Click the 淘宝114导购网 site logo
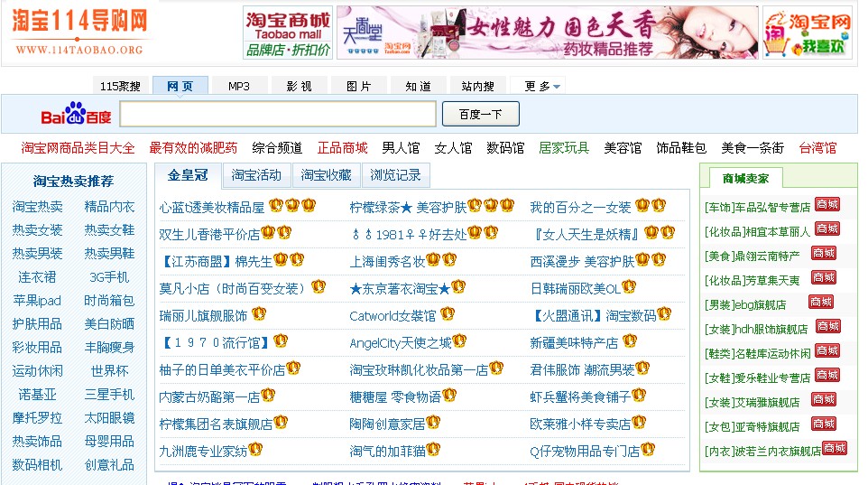The width and height of the screenshot is (868, 485). point(79,33)
